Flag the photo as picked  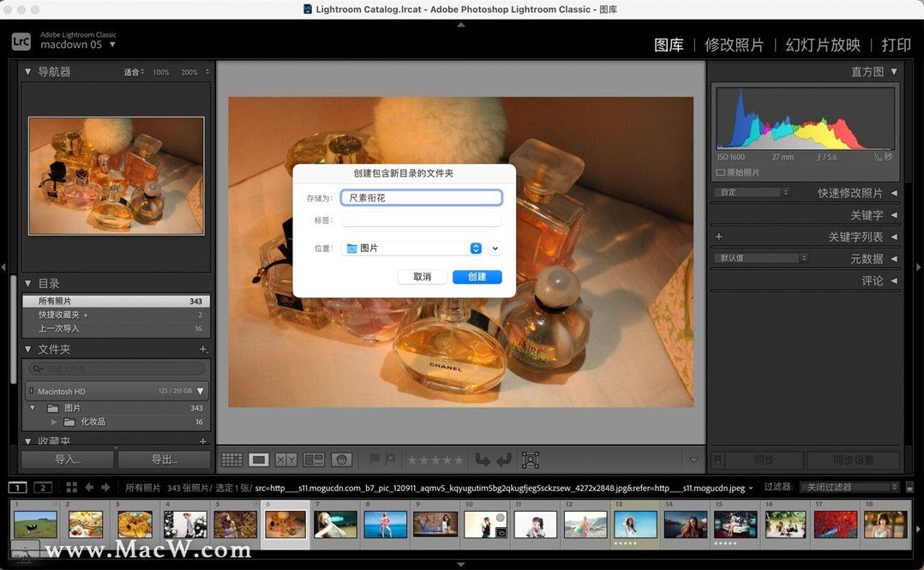(x=375, y=459)
